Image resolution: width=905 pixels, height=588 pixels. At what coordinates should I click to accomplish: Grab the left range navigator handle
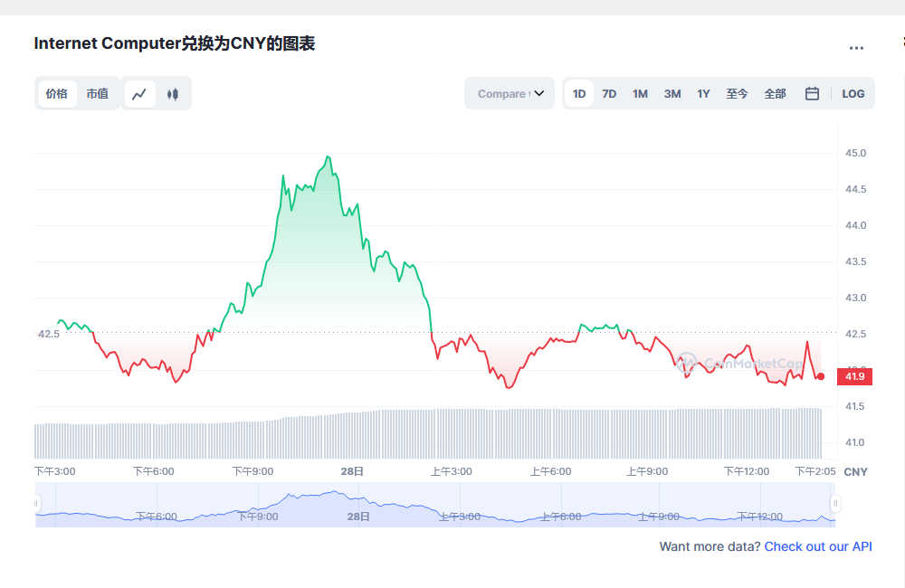pyautogui.click(x=36, y=504)
